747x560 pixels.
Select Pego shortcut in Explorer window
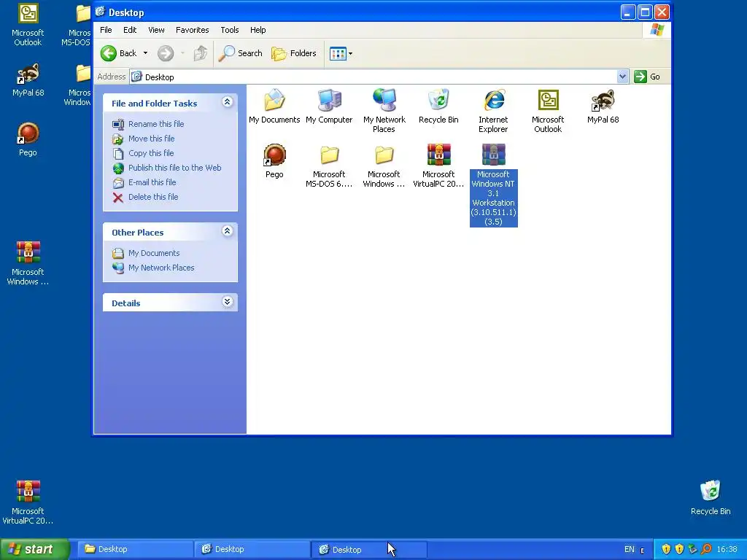[x=274, y=155]
